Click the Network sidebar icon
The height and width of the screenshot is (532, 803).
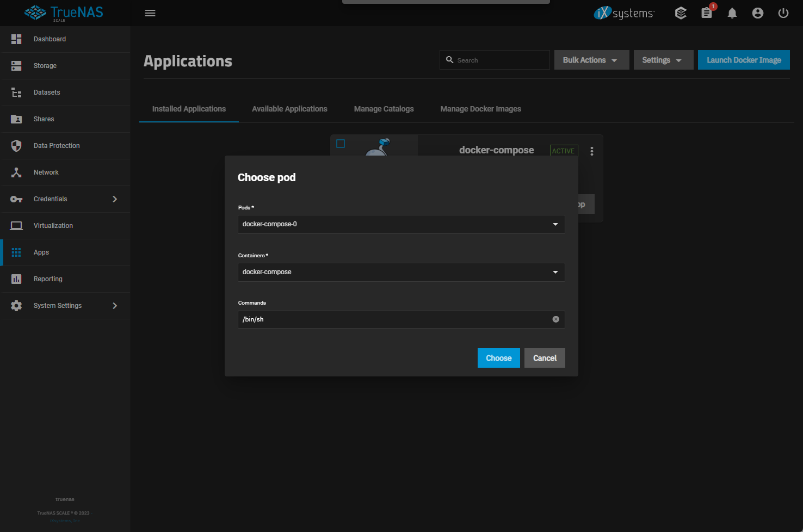(16, 172)
